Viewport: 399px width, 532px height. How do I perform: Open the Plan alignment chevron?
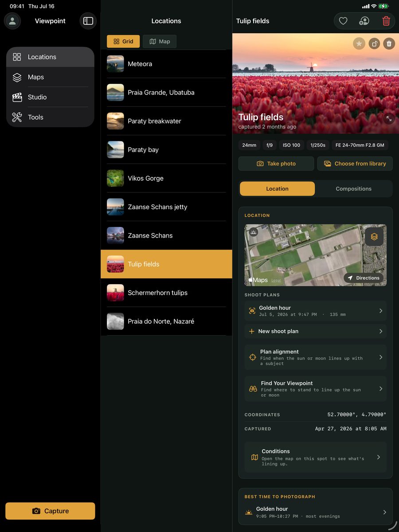(381, 357)
